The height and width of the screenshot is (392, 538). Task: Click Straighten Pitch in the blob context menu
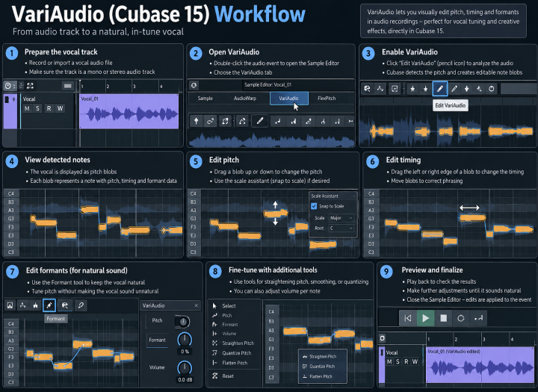click(323, 357)
